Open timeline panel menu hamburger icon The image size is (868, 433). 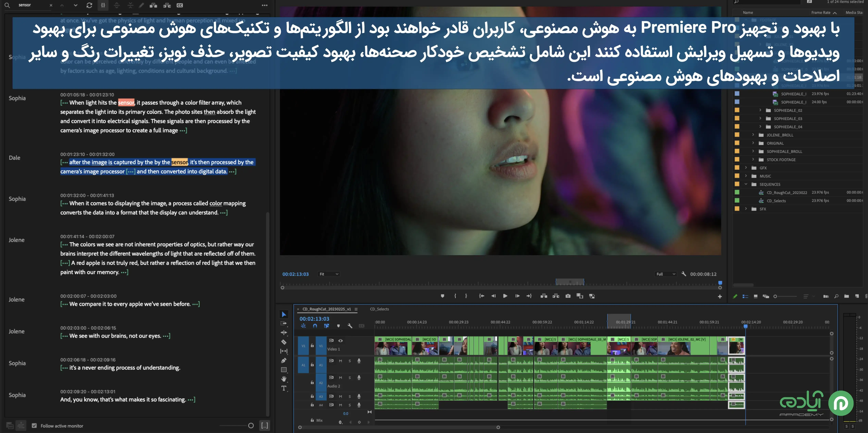click(x=356, y=309)
